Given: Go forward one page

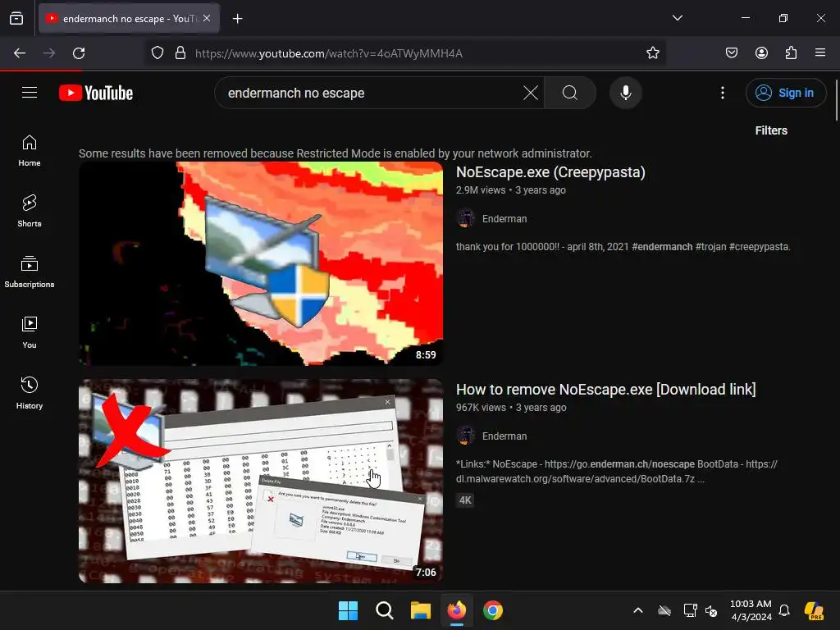Looking at the screenshot, I should [49, 53].
